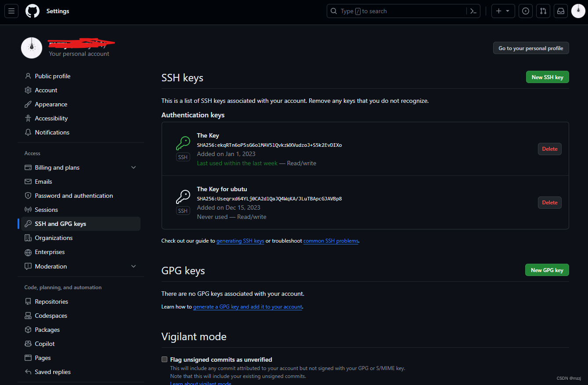
Task: Open the hamburger navigation menu
Action: pyautogui.click(x=11, y=11)
